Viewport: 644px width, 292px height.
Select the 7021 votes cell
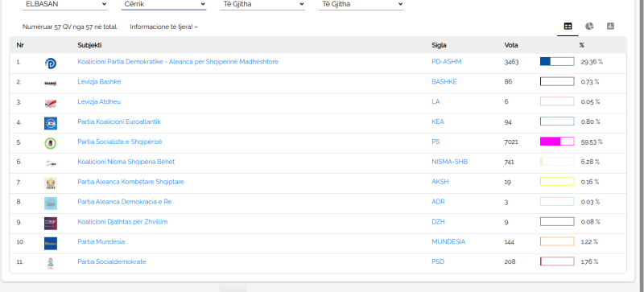click(x=511, y=142)
